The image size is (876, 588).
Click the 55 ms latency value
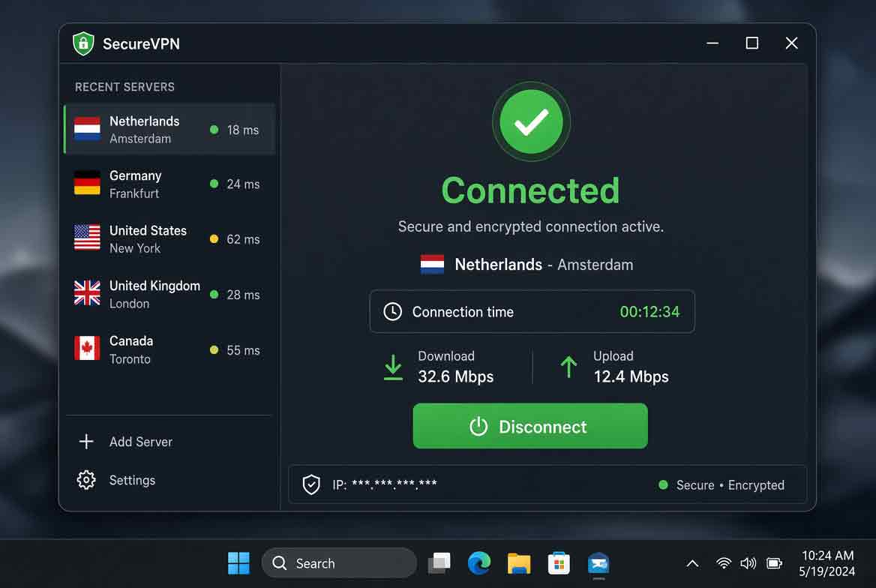pos(243,350)
